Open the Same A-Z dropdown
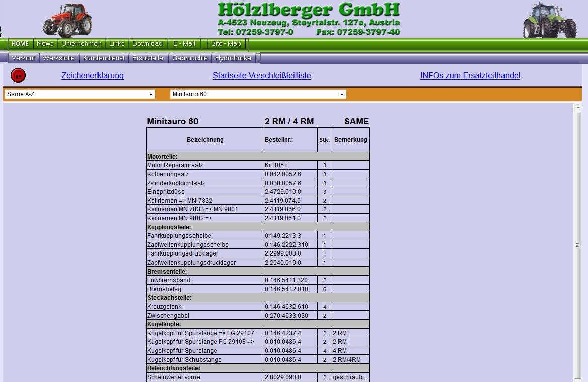The image size is (588, 382). [79, 94]
